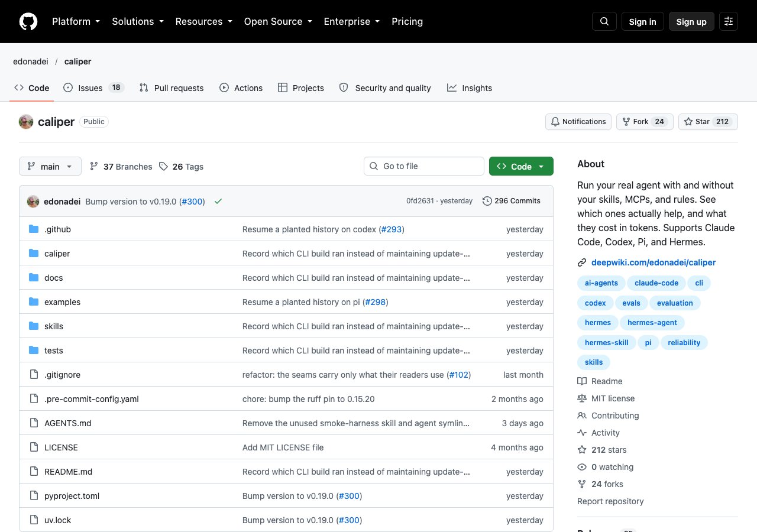Image resolution: width=757 pixels, height=532 pixels.
Task: Click the Pricing link
Action: click(407, 21)
